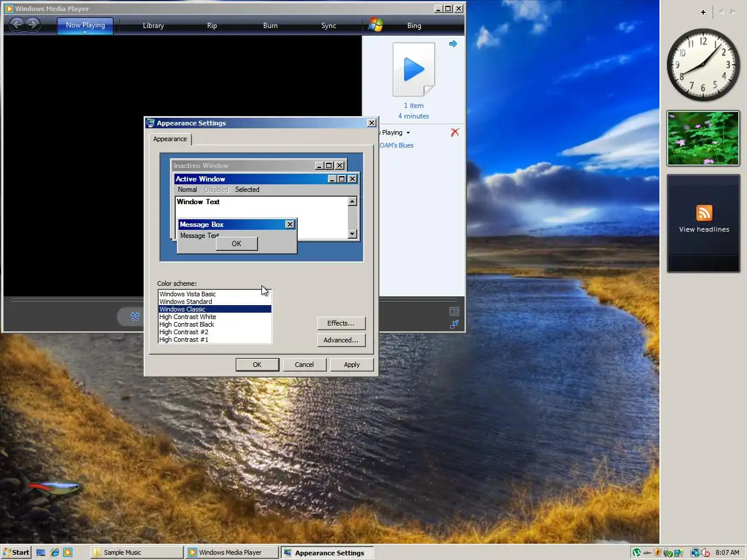747x560 pixels.
Task: Click the sidebar add gadget plus icon
Action: point(703,12)
